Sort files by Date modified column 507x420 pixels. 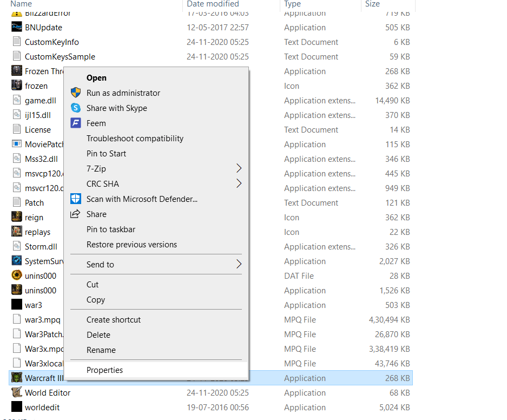pyautogui.click(x=213, y=4)
